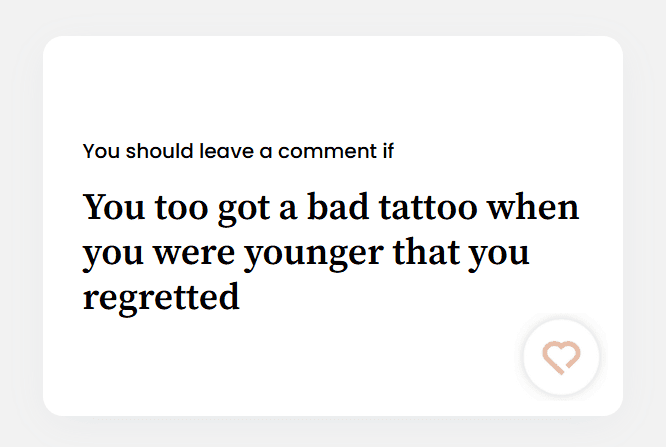Image resolution: width=666 pixels, height=447 pixels.
Task: Click the "You should leave a comment if" label
Action: (238, 152)
